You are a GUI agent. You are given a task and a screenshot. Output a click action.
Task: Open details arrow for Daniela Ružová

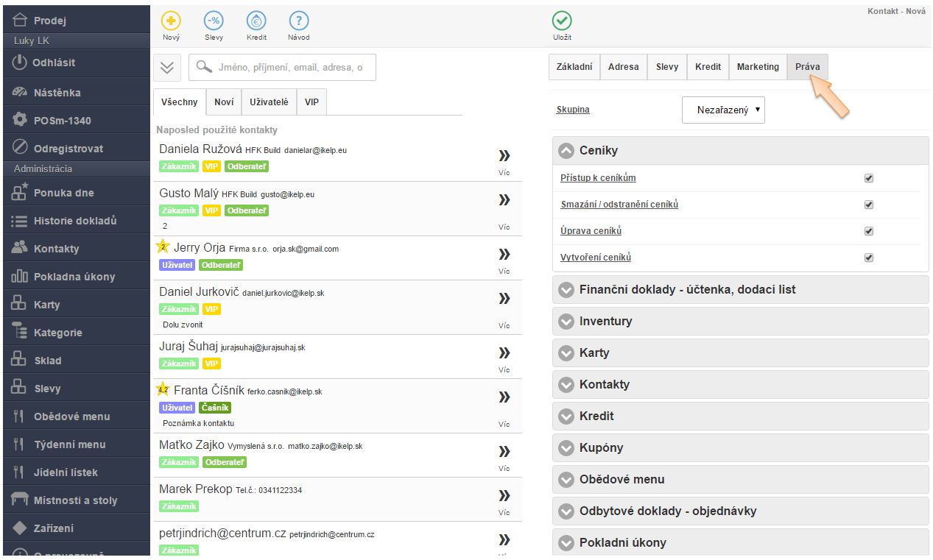[504, 155]
